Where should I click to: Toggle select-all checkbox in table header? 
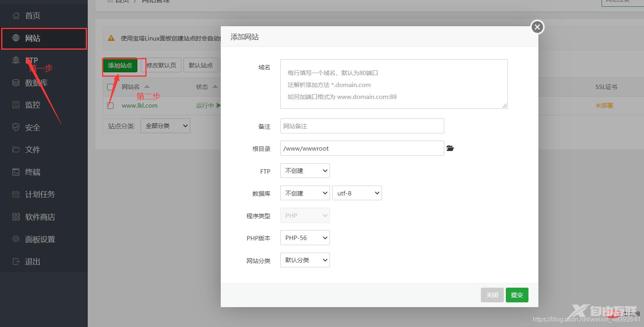(110, 87)
